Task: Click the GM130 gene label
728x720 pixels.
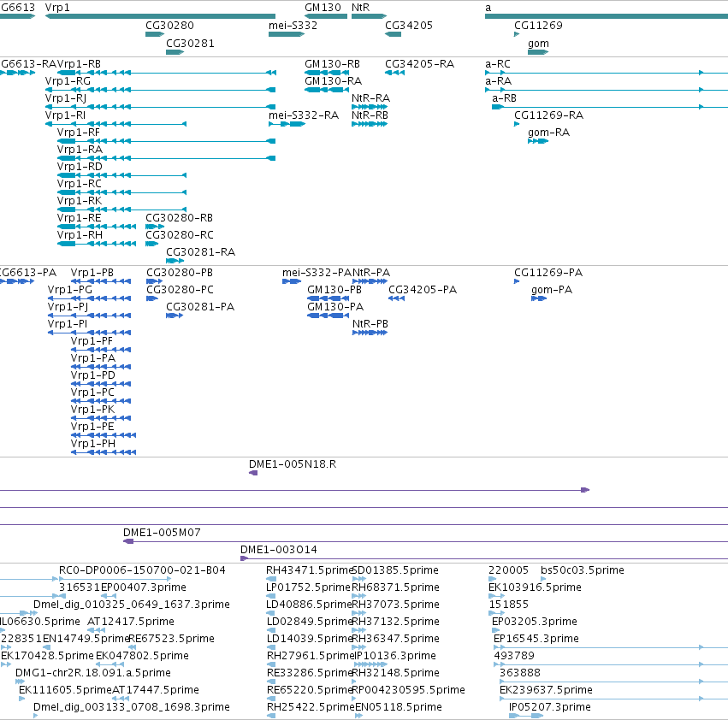Action: [323, 8]
